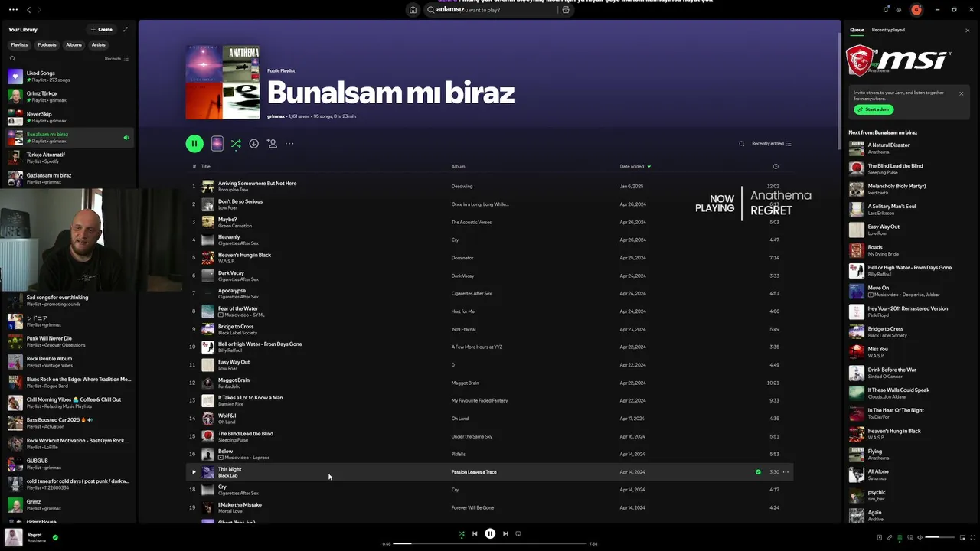
Task: Toggle shuffle in the bottom player bar
Action: tap(462, 534)
